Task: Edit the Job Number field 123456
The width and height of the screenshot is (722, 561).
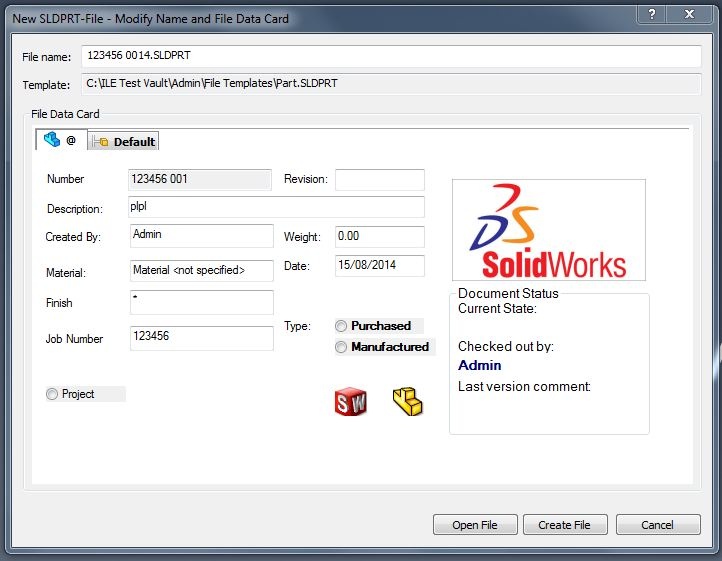Action: tap(202, 338)
